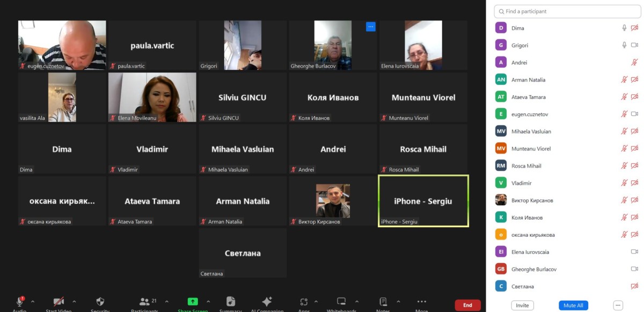Select the highlighted iPhone - Sergiu tile
Image resolution: width=644 pixels, height=312 pixels.
tap(423, 201)
